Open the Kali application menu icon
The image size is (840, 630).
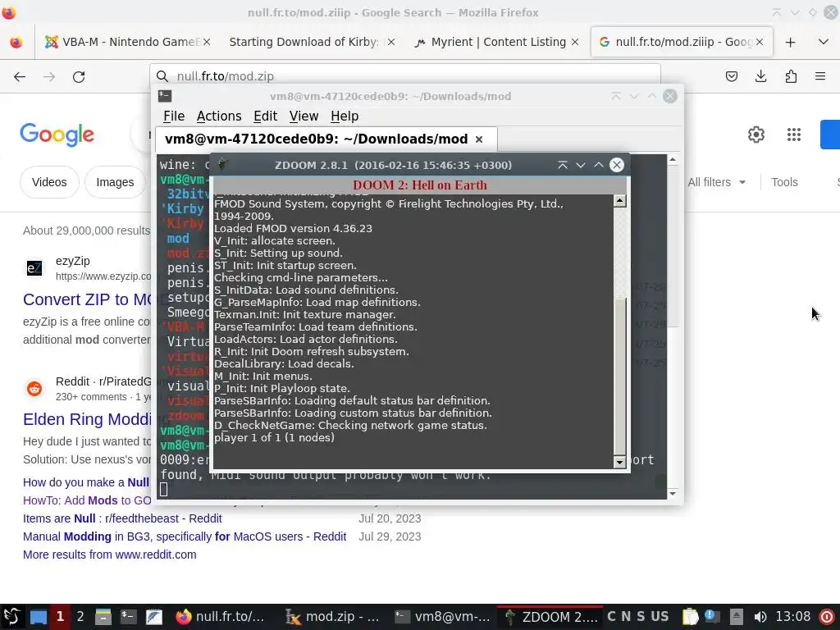tap(11, 617)
